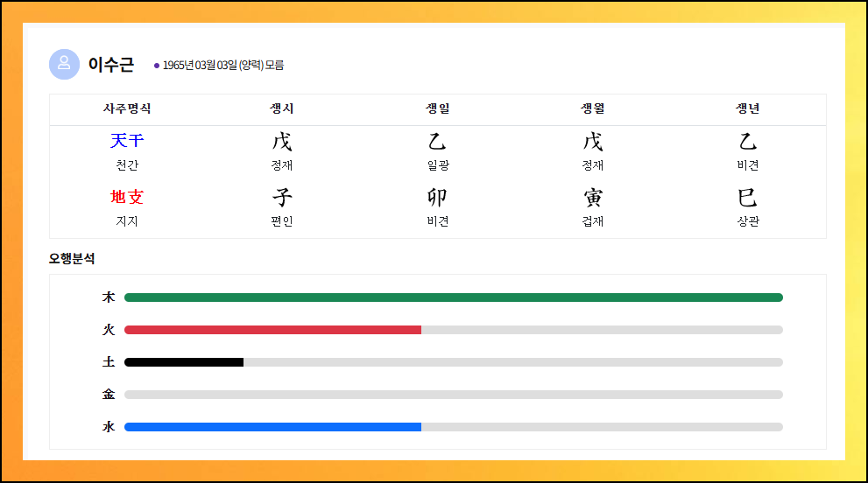Click the 乙 character under 생일
The width and height of the screenshot is (868, 483).
(437, 142)
